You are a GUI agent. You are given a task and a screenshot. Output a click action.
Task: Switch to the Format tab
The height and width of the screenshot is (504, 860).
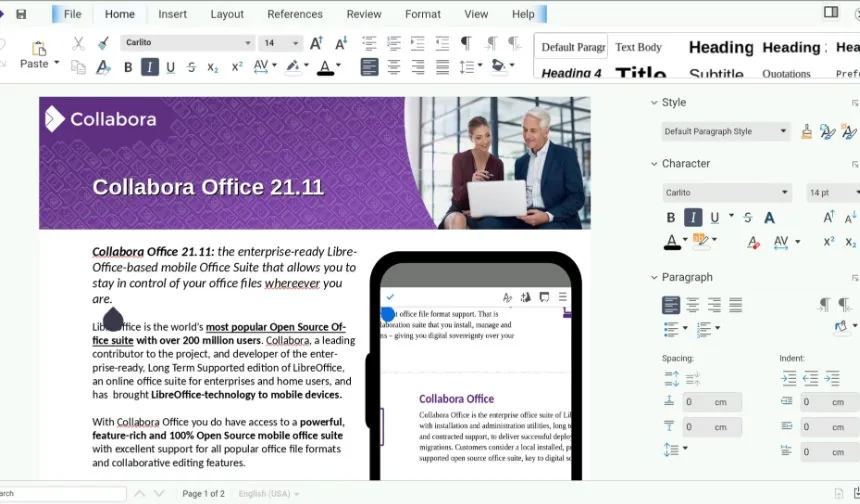click(422, 14)
